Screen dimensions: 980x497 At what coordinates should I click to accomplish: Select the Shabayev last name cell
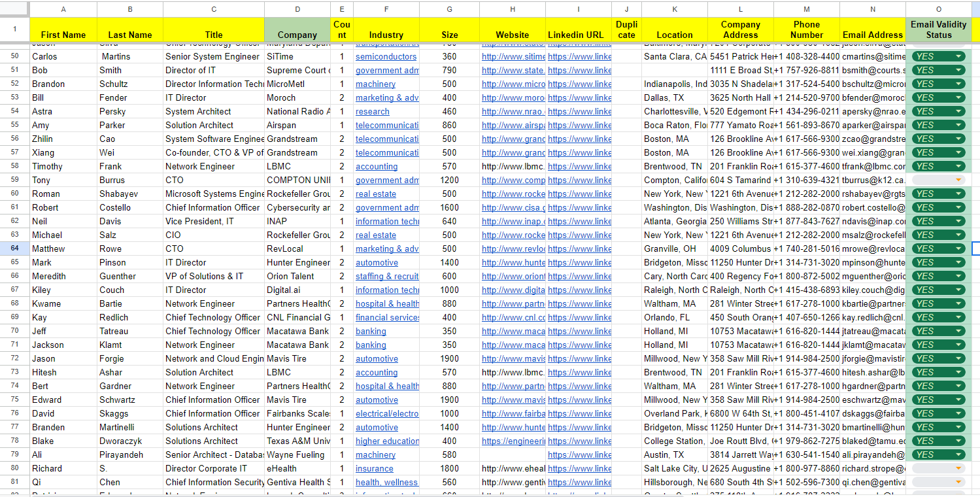tap(130, 194)
